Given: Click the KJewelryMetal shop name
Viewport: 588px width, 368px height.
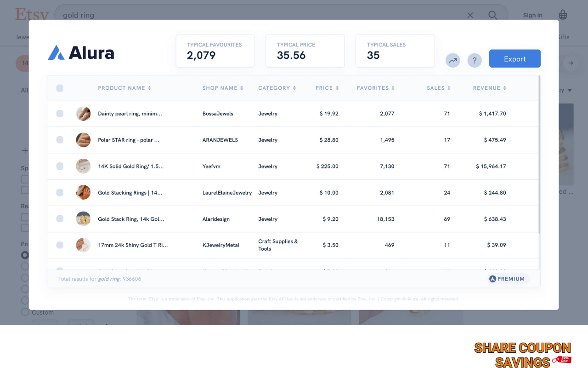Looking at the screenshot, I should click(221, 245).
